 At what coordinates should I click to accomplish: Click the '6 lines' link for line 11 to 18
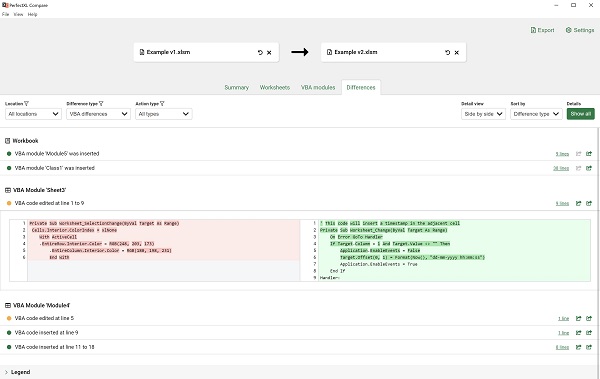[562, 348]
